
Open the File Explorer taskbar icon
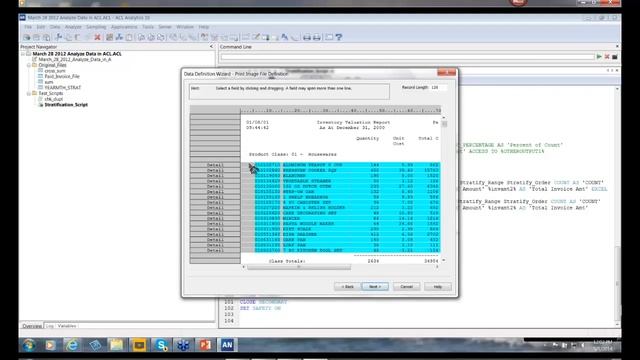point(116,345)
